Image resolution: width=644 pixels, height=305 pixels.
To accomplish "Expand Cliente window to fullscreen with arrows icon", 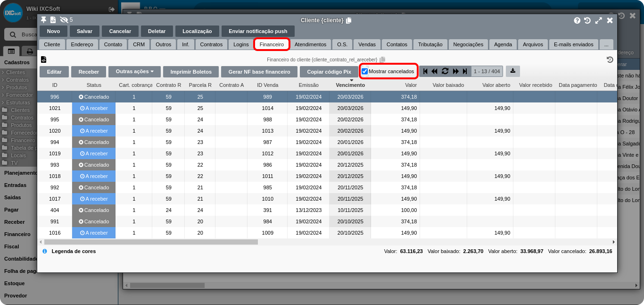I will coord(599,20).
